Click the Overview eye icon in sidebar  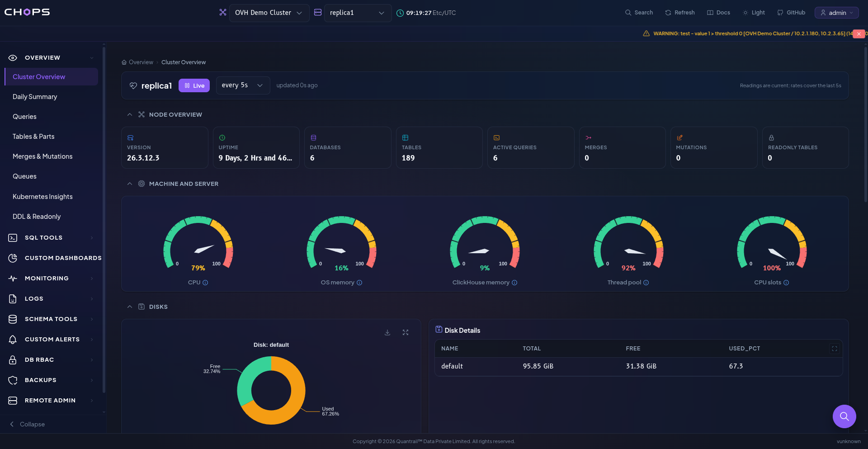(13, 58)
